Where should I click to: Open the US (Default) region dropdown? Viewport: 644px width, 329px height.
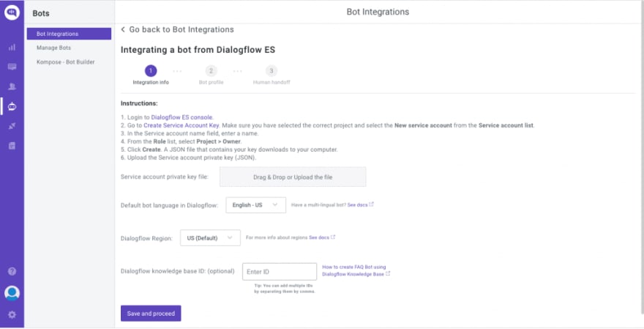click(x=210, y=237)
